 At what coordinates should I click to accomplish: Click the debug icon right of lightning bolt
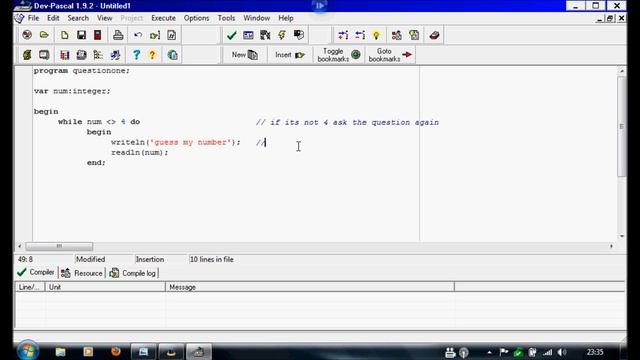click(x=299, y=35)
